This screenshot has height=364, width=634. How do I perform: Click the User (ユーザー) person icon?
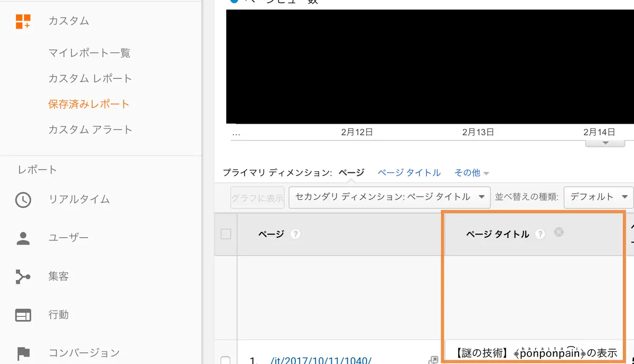[x=23, y=238]
